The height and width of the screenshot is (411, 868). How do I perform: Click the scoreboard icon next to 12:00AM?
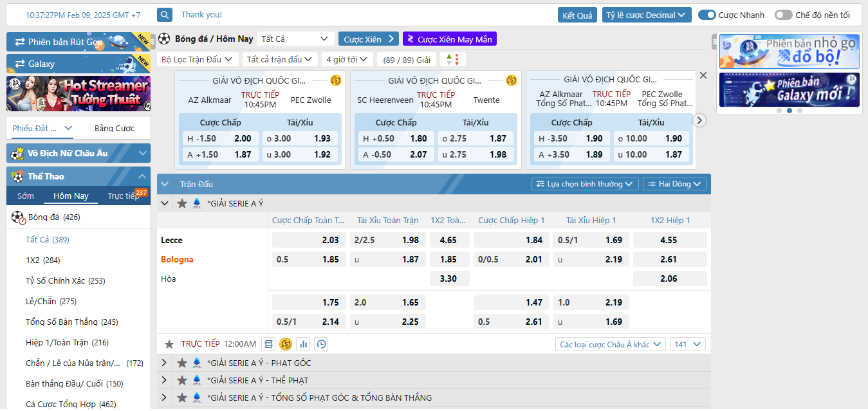point(269,344)
